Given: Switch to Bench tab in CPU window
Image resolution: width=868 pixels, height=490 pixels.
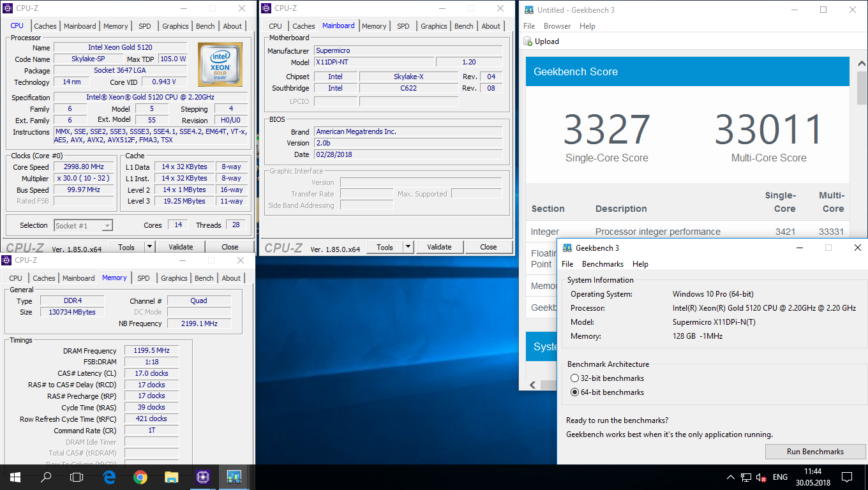Looking at the screenshot, I should (x=206, y=26).
